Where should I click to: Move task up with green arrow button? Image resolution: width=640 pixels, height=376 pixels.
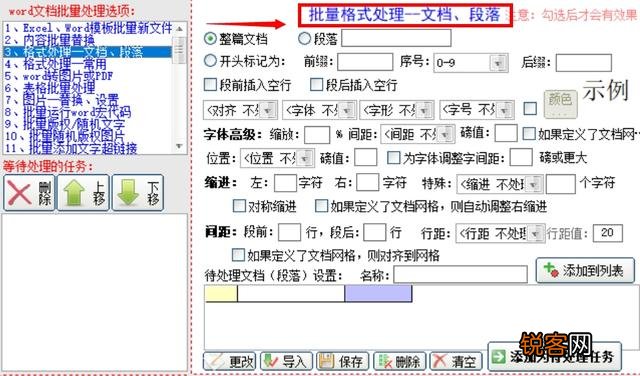click(83, 193)
